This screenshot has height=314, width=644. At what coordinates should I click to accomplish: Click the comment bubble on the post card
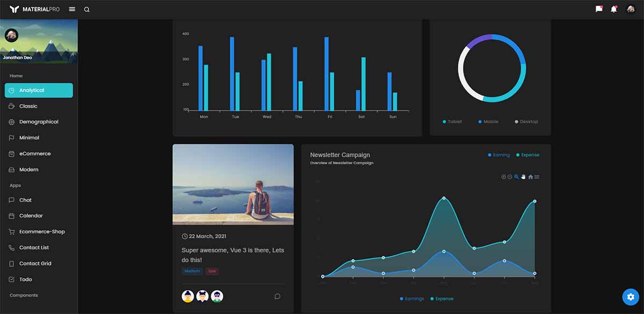pyautogui.click(x=277, y=296)
